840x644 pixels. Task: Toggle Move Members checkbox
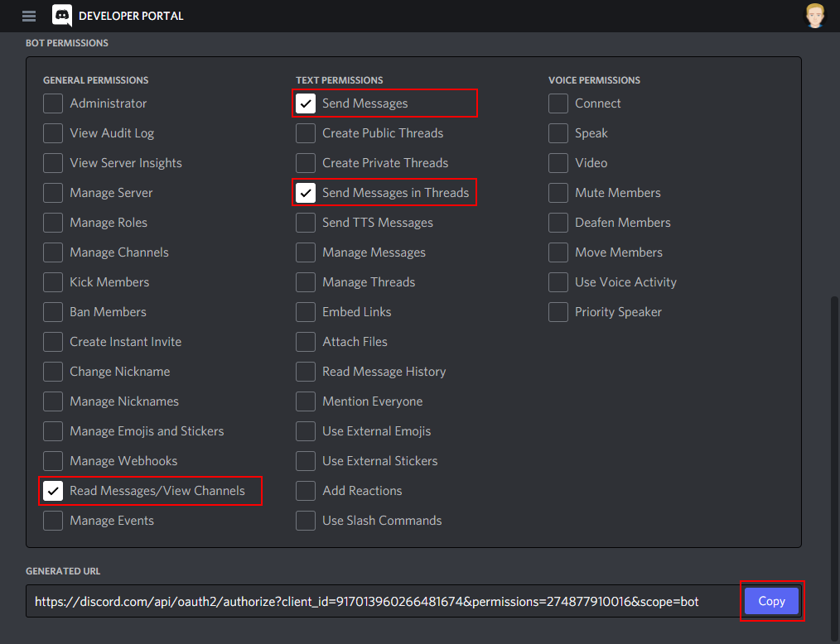558,252
